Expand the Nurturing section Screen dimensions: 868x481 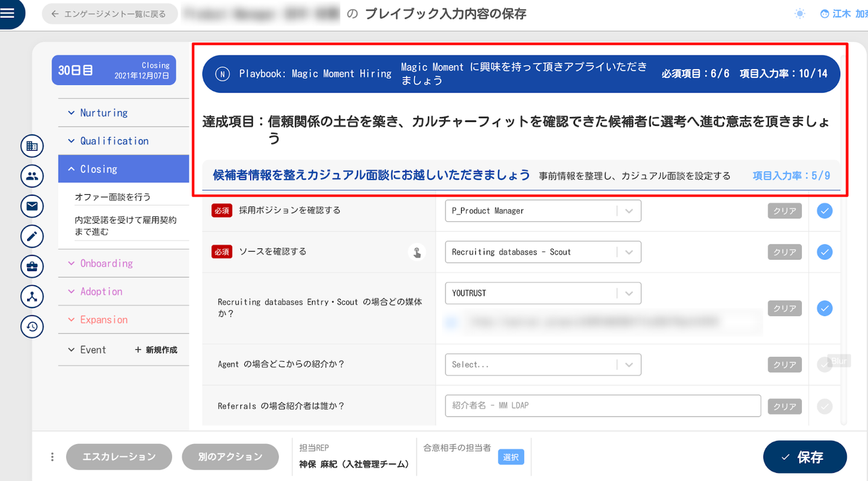[104, 113]
